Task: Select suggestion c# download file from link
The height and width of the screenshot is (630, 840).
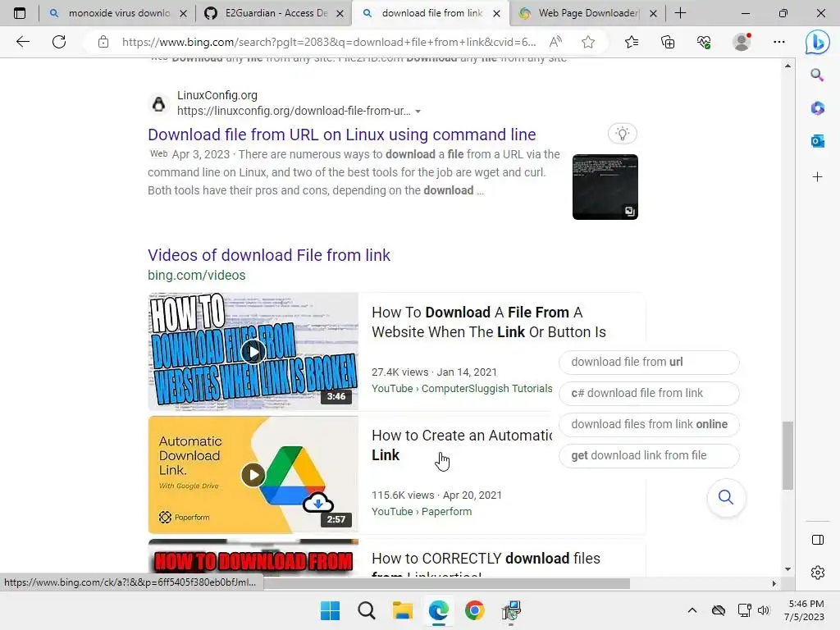Action: click(x=649, y=393)
